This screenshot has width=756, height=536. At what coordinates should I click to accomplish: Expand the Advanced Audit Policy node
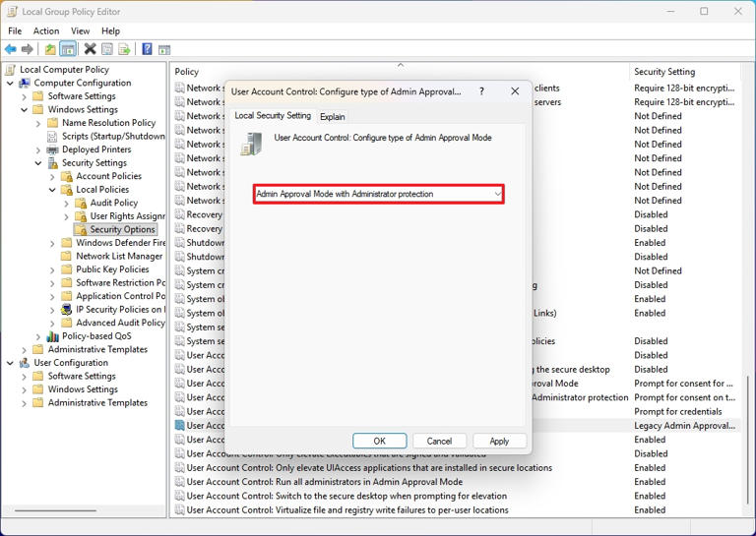(x=52, y=324)
